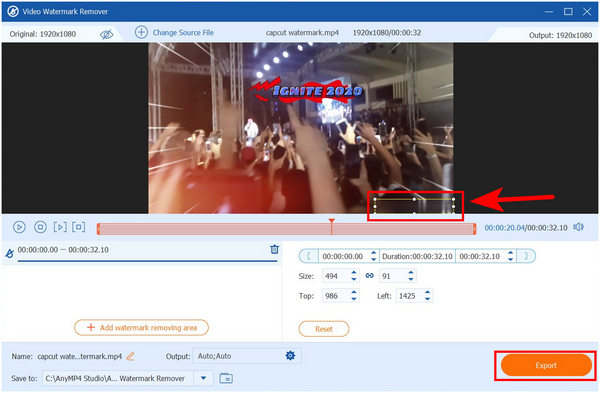Decrease the Size width value

354,279
